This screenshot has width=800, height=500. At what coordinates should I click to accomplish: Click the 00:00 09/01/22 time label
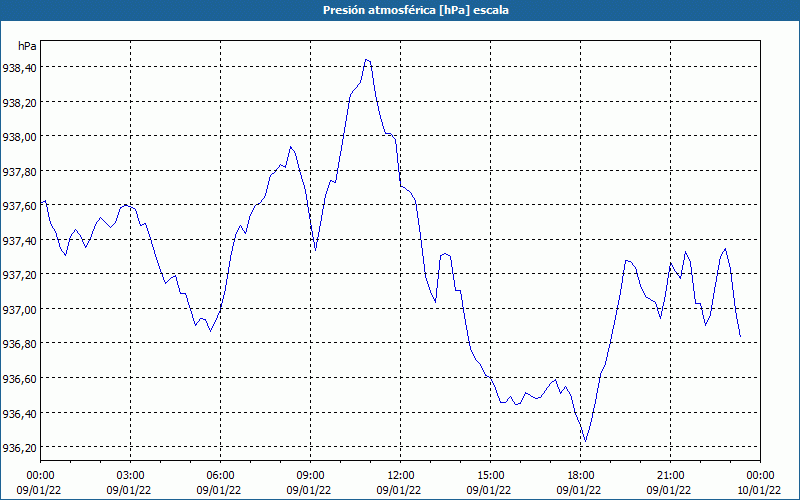(39, 483)
